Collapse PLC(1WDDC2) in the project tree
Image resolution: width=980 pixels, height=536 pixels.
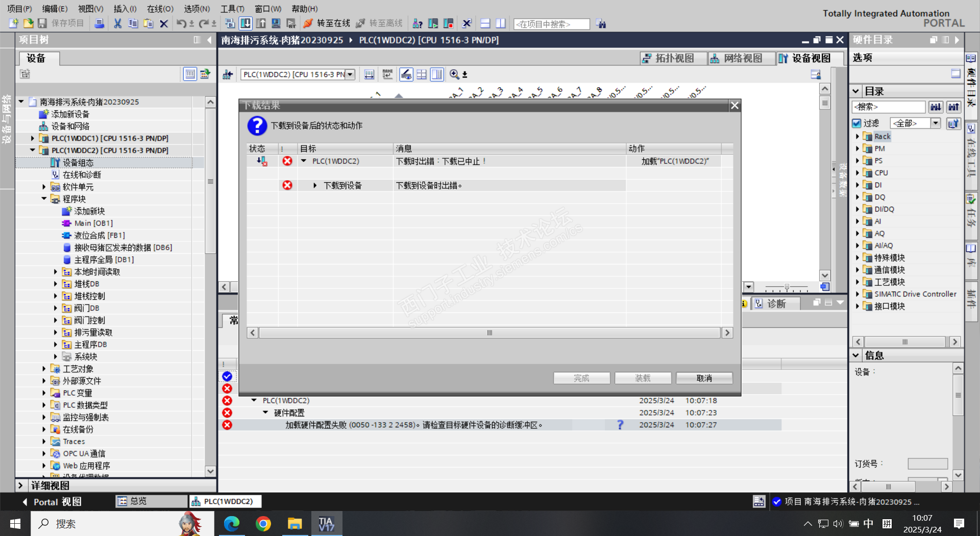(x=33, y=151)
